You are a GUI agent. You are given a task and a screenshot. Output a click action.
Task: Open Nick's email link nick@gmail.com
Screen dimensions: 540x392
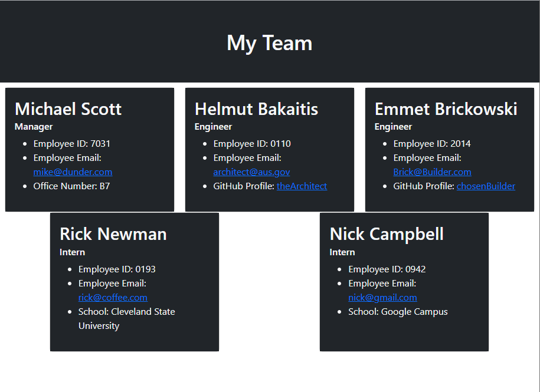(x=382, y=297)
